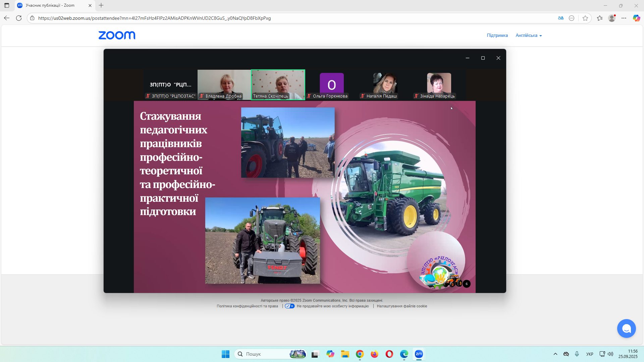Click the Zoom logo in header
The width and height of the screenshot is (644, 362).
click(117, 36)
